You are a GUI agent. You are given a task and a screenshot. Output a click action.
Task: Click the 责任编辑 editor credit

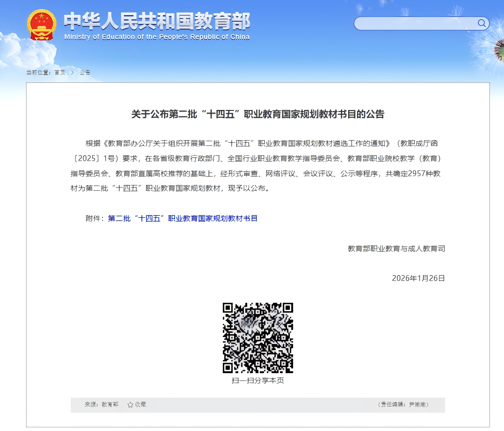coord(403,404)
